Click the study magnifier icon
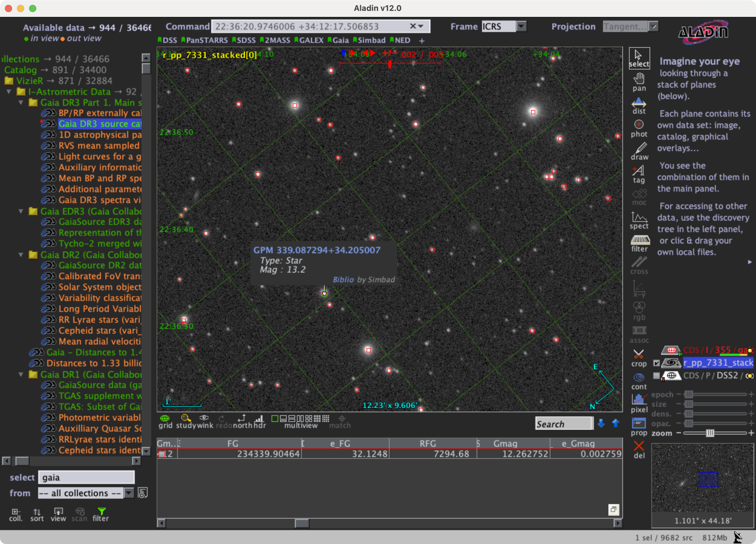This screenshot has height=544, width=756. (186, 421)
